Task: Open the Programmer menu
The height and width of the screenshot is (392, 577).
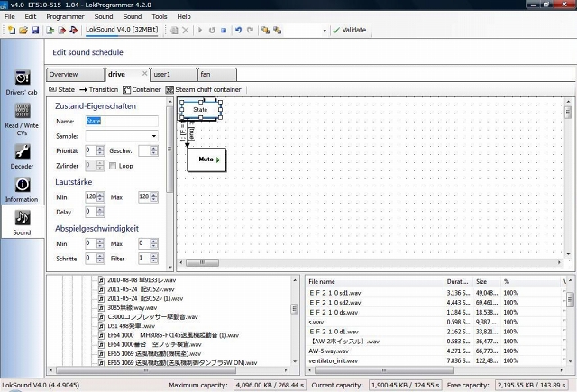Action: pyautogui.click(x=65, y=16)
